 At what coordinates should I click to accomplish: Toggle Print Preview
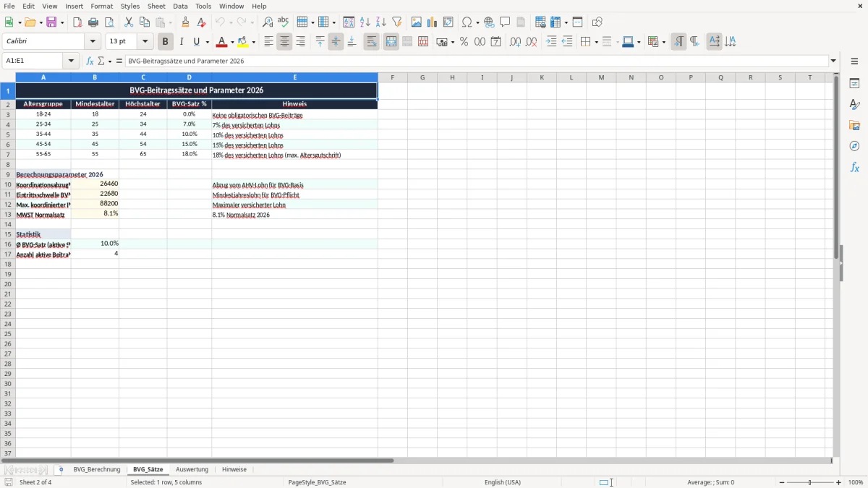(x=109, y=22)
